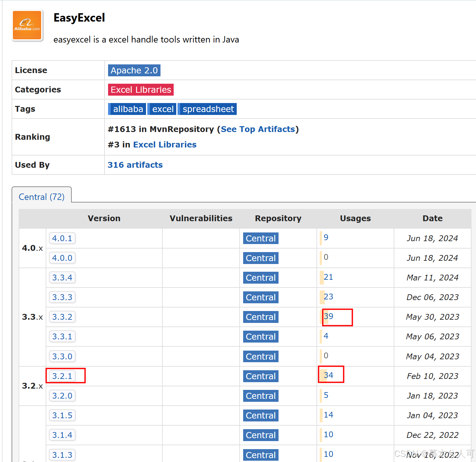Open version 3.2.0

pyautogui.click(x=62, y=396)
